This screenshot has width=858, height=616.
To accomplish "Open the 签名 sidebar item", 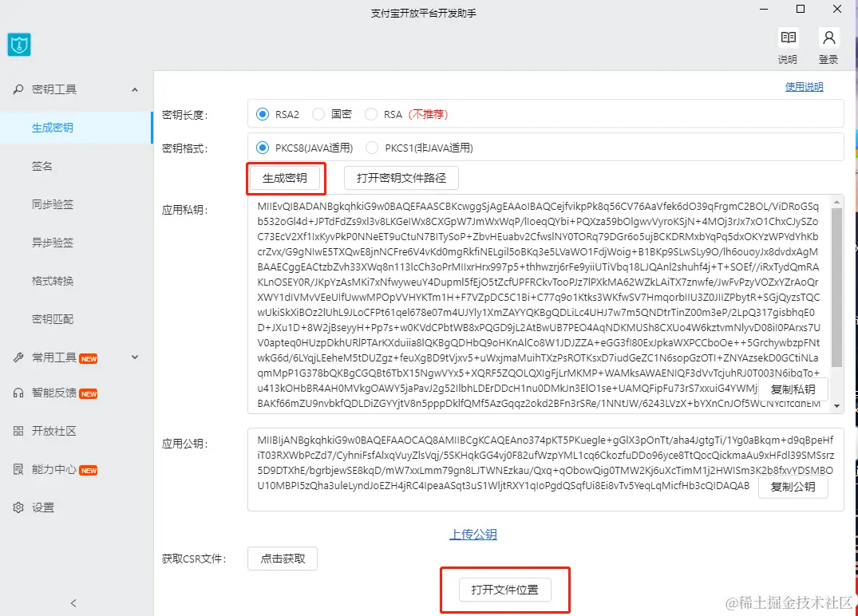I will 76,166.
